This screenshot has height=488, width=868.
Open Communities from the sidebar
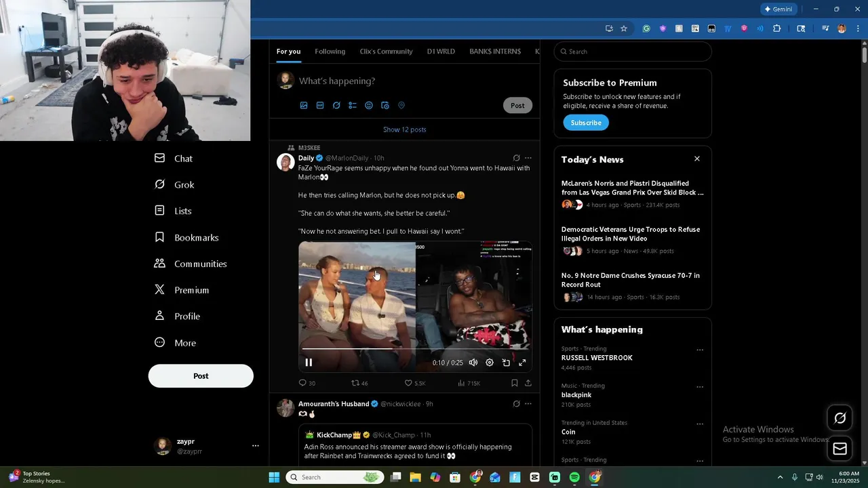pyautogui.click(x=191, y=264)
